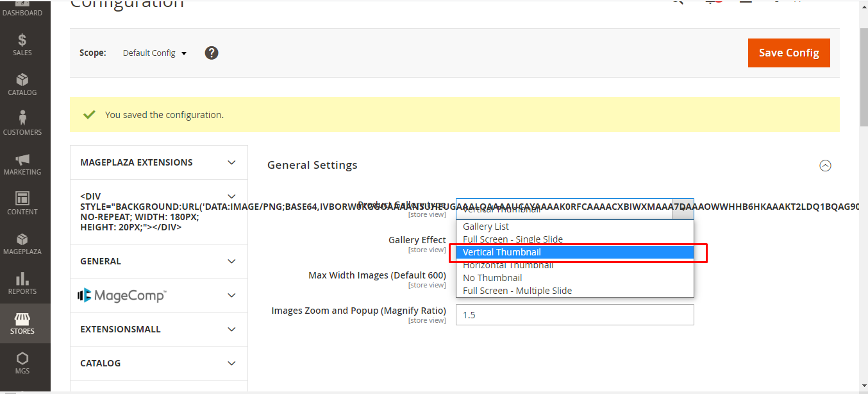Viewport: 868px width, 394px height.
Task: Expand the General configuration section
Action: [159, 261]
